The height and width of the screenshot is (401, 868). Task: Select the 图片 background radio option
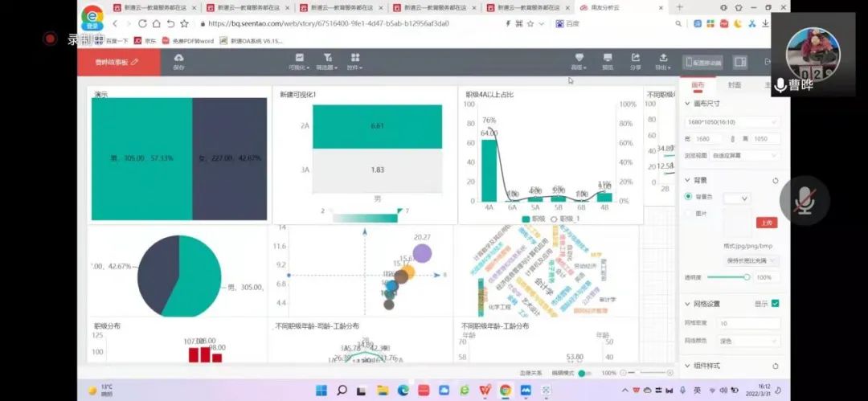point(688,213)
